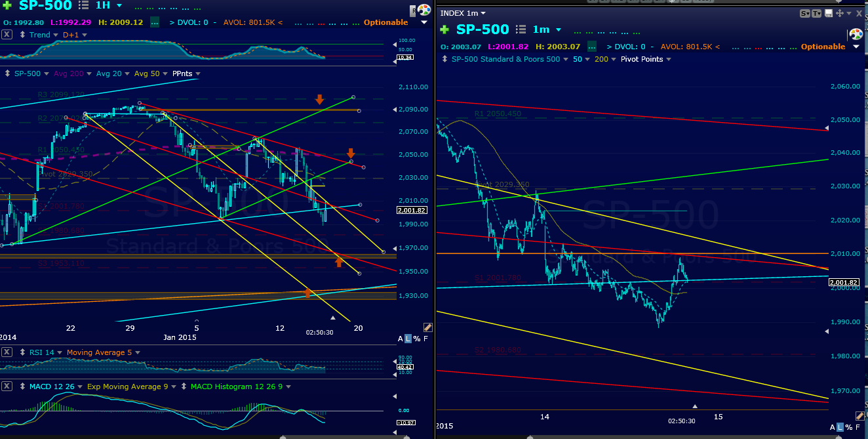Toggle arithmetic scale A in the 1m chart
The height and width of the screenshot is (439, 868).
833,428
